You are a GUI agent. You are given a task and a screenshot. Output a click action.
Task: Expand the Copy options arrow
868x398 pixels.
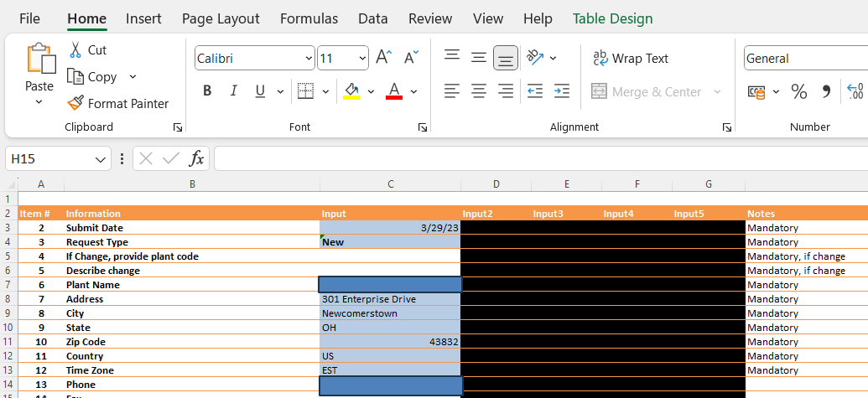[133, 76]
